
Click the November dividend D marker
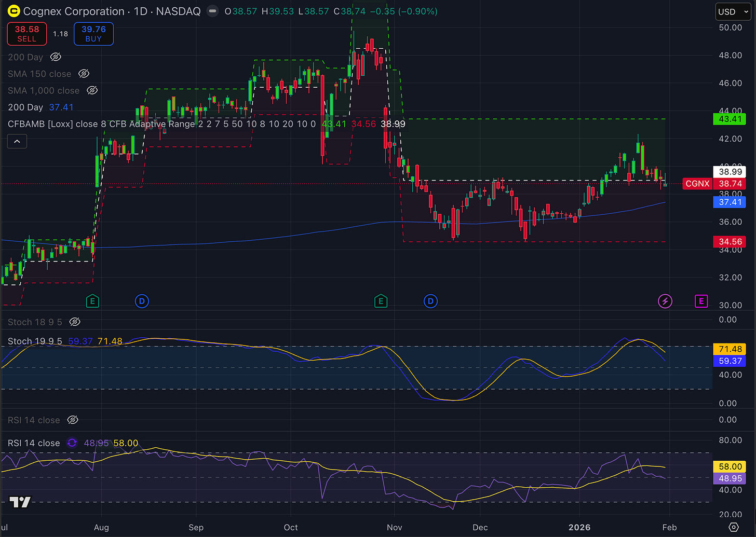pyautogui.click(x=430, y=300)
